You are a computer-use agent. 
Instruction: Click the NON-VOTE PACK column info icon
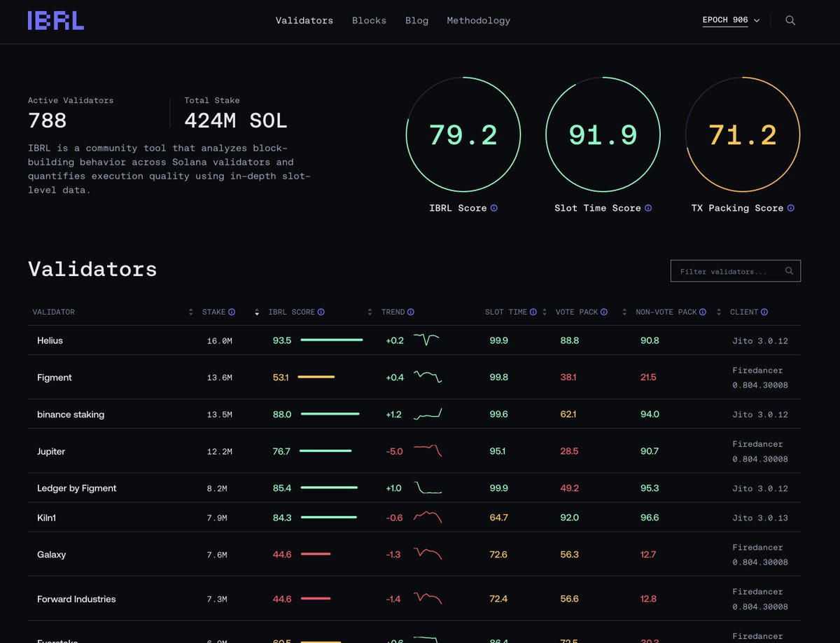coord(703,312)
